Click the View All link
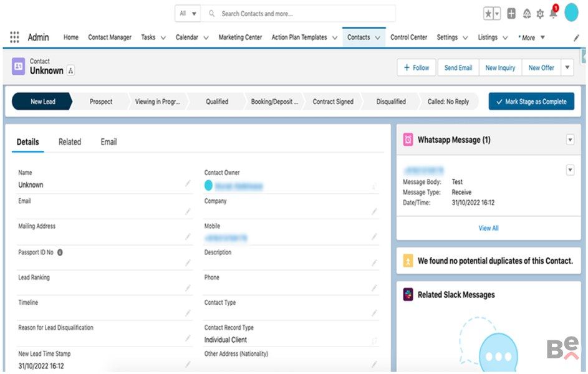This screenshot has width=588, height=374. point(488,228)
